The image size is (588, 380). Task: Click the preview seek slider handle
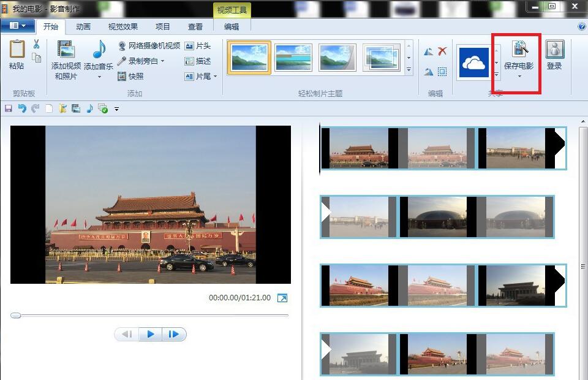16,316
